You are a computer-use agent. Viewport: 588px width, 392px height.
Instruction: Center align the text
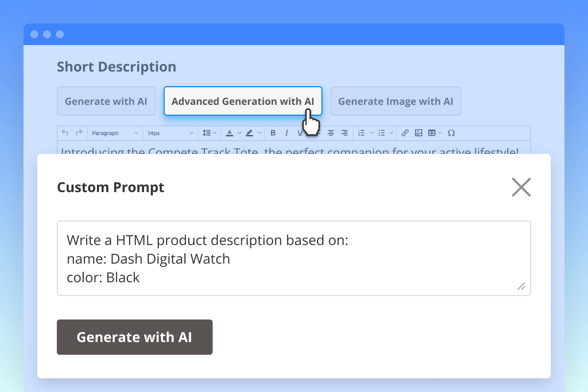pos(331,133)
